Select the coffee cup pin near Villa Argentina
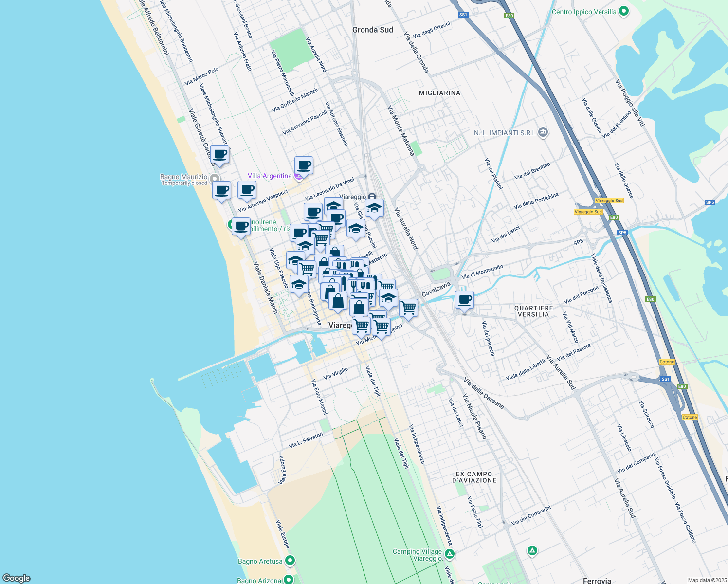The image size is (728, 584). (x=304, y=165)
